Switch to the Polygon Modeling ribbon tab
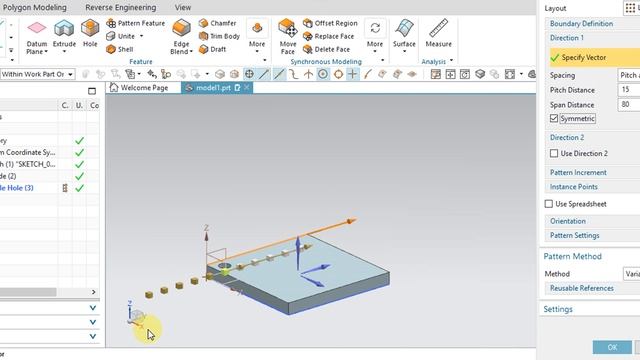Screen dimensions: 640x360 pos(34,7)
